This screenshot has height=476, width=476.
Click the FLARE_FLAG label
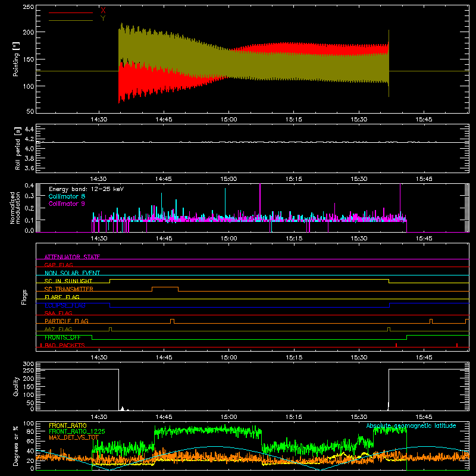pyautogui.click(x=62, y=297)
